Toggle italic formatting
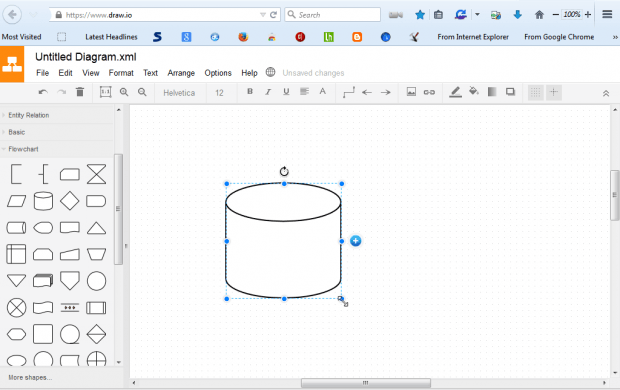 coord(268,92)
